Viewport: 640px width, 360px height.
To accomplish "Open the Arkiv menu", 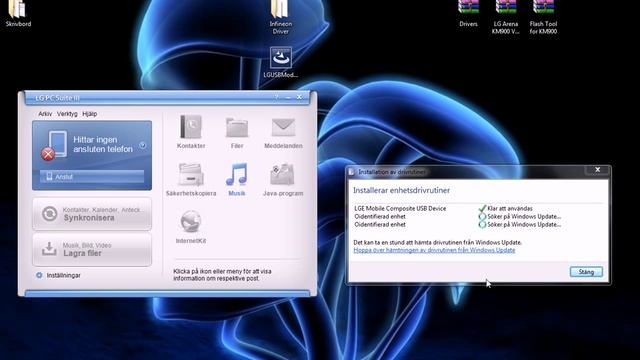I will 45,114.
